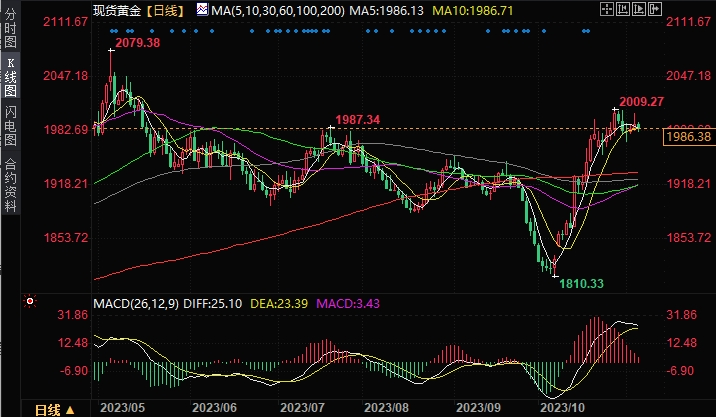Click the 2023/05 date axis label
This screenshot has width=716, height=417.
click(x=122, y=407)
